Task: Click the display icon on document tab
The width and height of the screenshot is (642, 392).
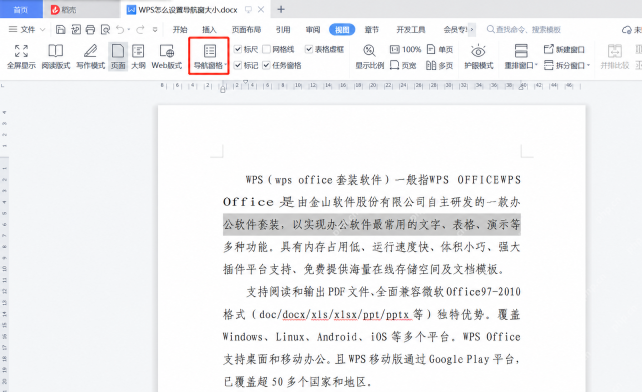Action: tap(248, 9)
